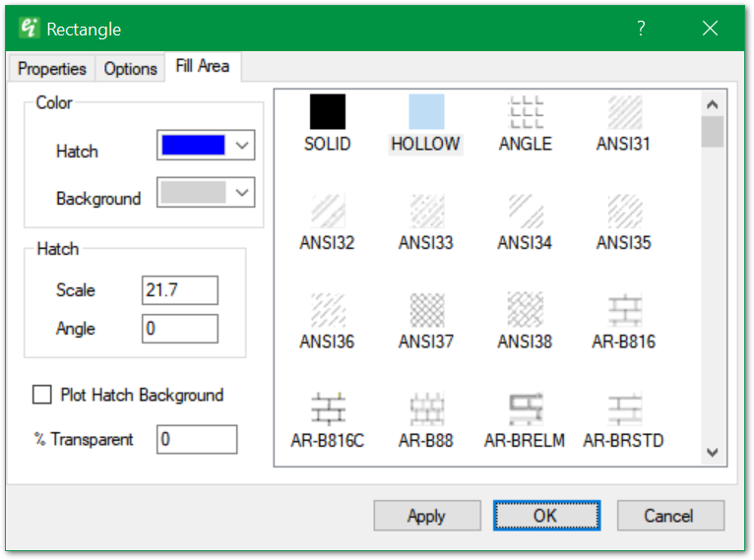The image size is (754, 560).
Task: Click the pattern list scroll down arrow
Action: click(712, 453)
